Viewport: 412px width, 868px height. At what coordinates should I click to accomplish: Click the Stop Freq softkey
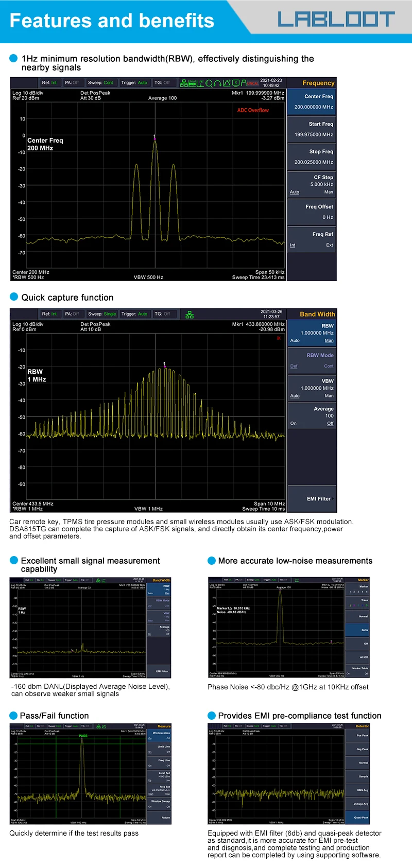pos(312,157)
